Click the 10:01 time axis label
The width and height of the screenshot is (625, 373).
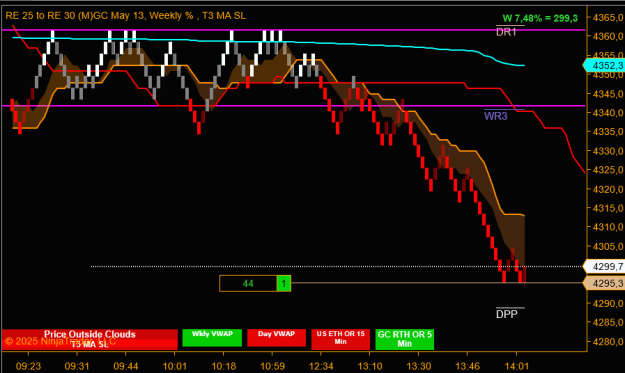[175, 366]
